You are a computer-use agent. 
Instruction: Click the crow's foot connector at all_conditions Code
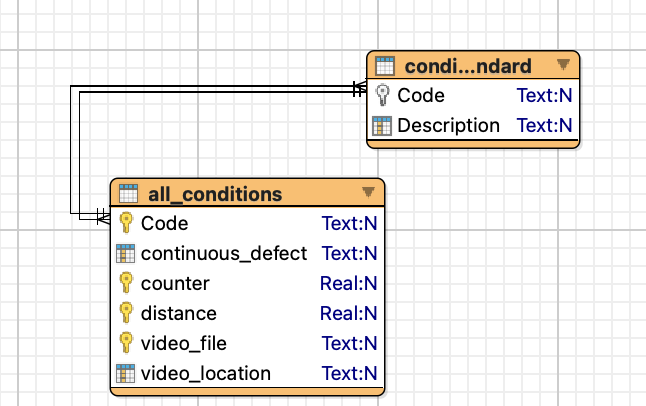[103, 216]
